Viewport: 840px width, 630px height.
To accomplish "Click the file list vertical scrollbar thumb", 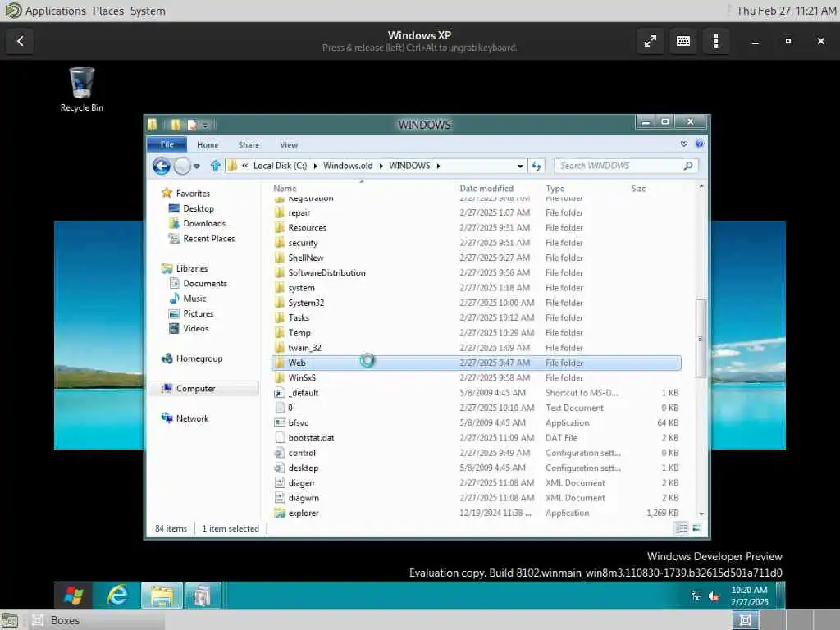I will (701, 338).
